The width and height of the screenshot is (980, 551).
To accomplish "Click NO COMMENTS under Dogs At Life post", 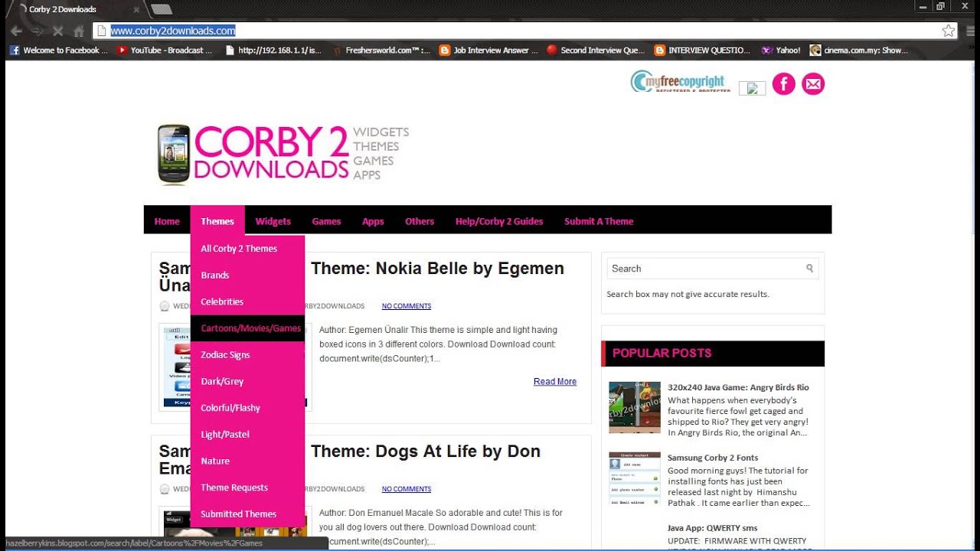I will [407, 489].
